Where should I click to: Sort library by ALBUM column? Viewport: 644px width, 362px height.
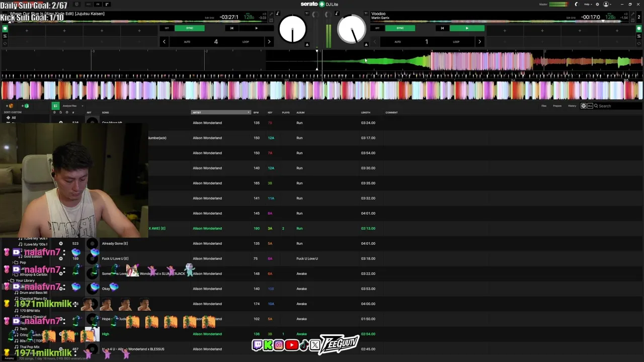coord(300,113)
